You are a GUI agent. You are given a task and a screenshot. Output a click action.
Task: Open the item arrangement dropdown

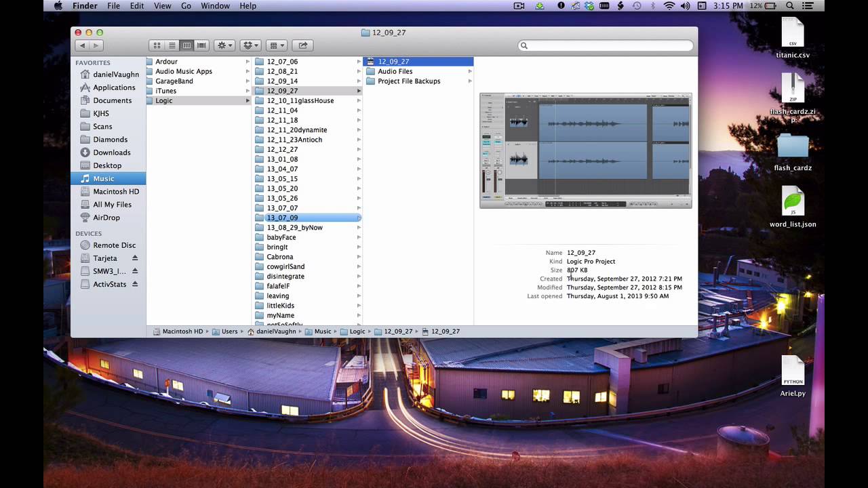click(x=277, y=45)
